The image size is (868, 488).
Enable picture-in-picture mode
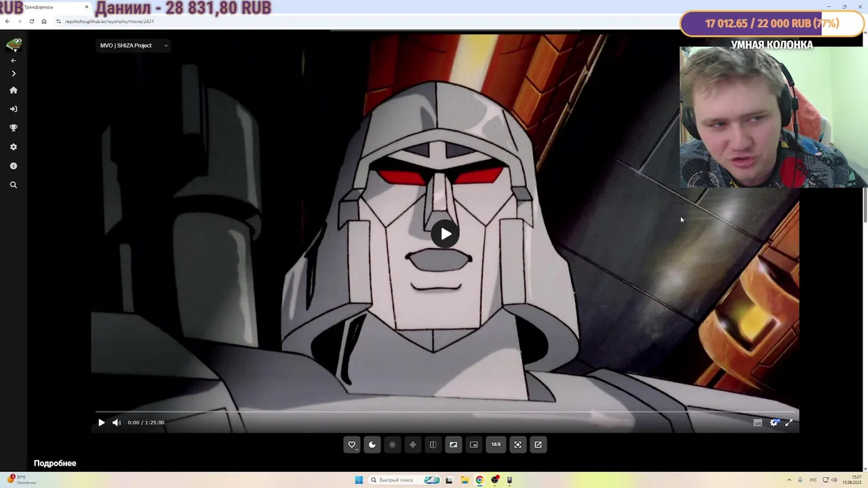(x=473, y=445)
